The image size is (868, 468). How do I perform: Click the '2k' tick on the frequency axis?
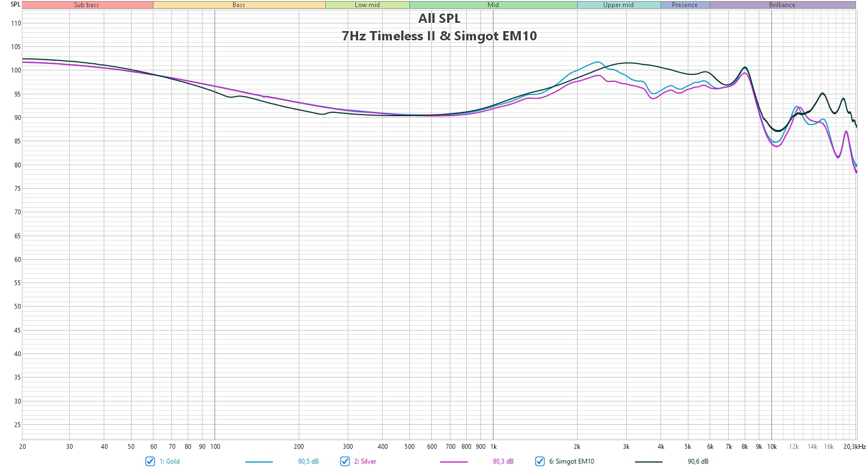tap(577, 447)
